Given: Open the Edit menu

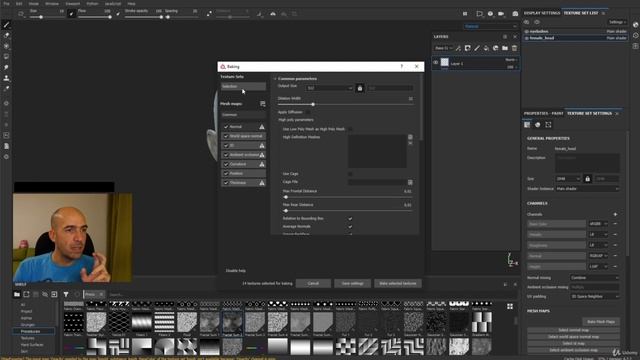Looking at the screenshot, I should coord(19,4).
